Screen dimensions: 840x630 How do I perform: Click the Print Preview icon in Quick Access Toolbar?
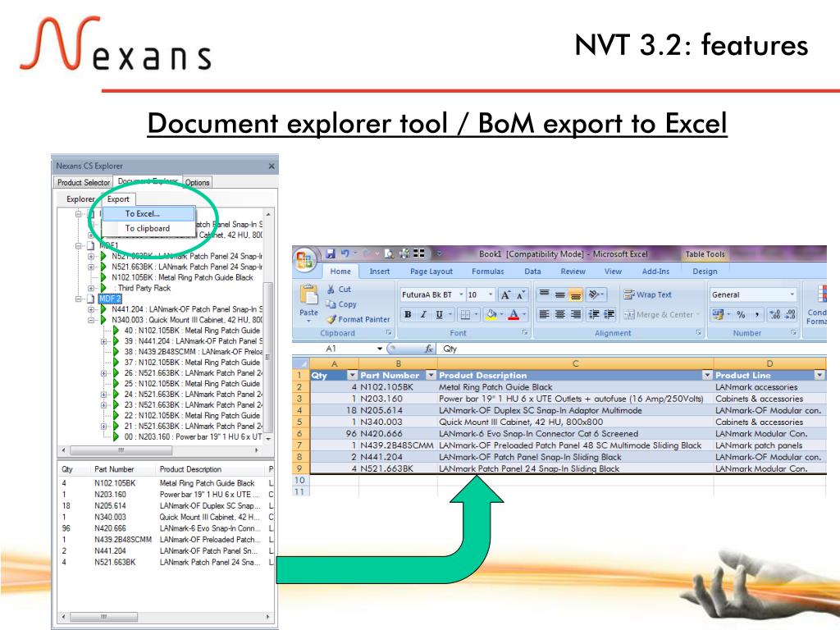tap(390, 253)
